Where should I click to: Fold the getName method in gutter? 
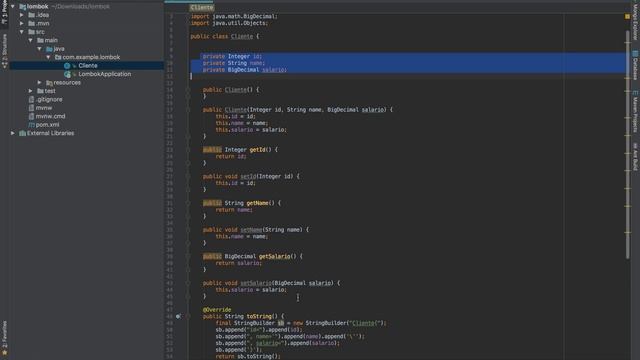tap(188, 203)
